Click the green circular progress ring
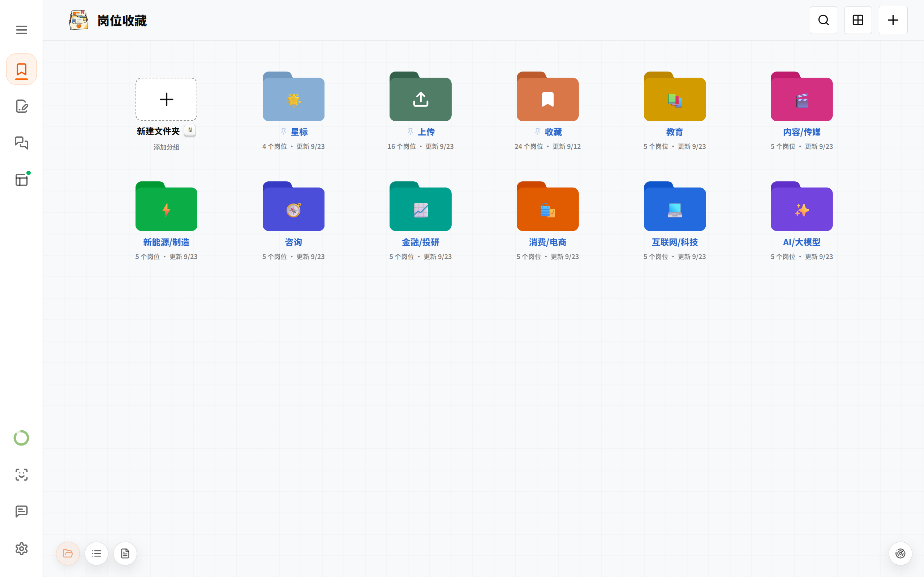This screenshot has height=577, width=924. pos(21,438)
